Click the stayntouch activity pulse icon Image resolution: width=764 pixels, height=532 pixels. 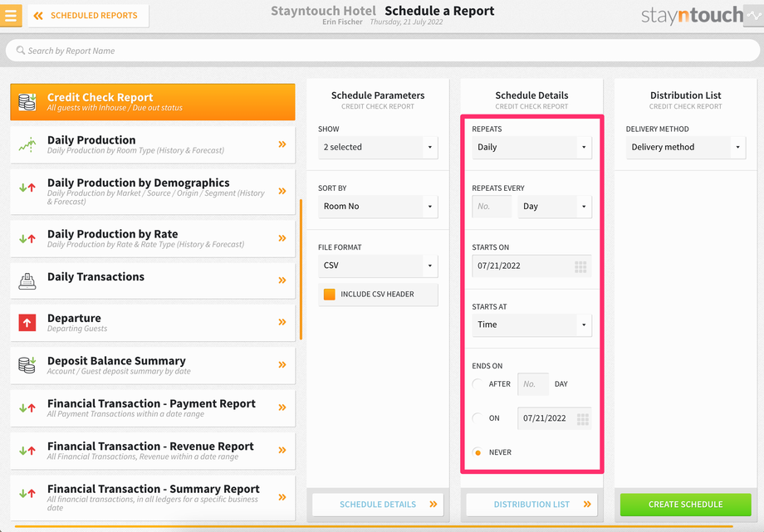pyautogui.click(x=754, y=16)
